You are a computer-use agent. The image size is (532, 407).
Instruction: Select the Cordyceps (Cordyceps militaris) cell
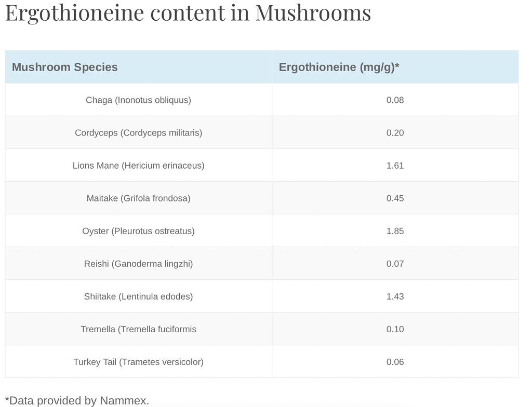(x=138, y=132)
